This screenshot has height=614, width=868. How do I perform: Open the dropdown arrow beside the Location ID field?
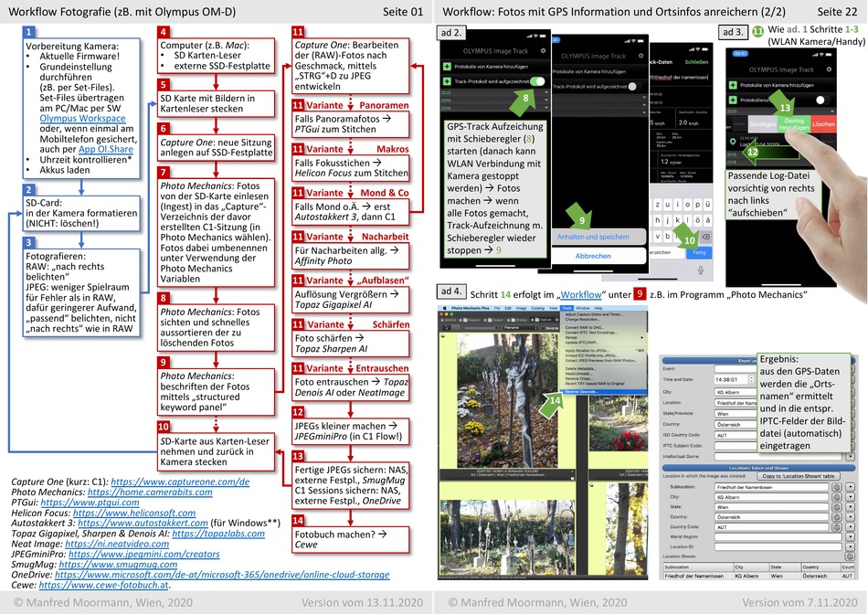tap(850, 546)
